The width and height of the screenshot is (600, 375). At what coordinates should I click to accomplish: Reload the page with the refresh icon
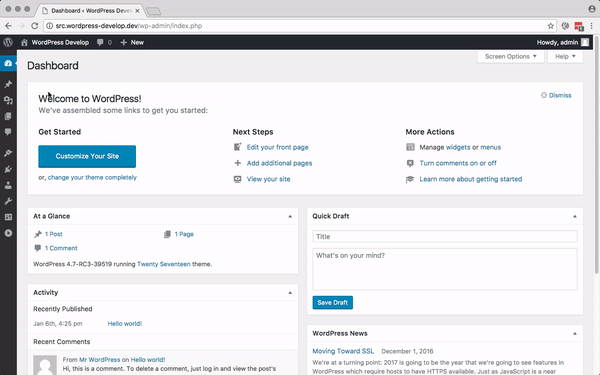tap(34, 26)
